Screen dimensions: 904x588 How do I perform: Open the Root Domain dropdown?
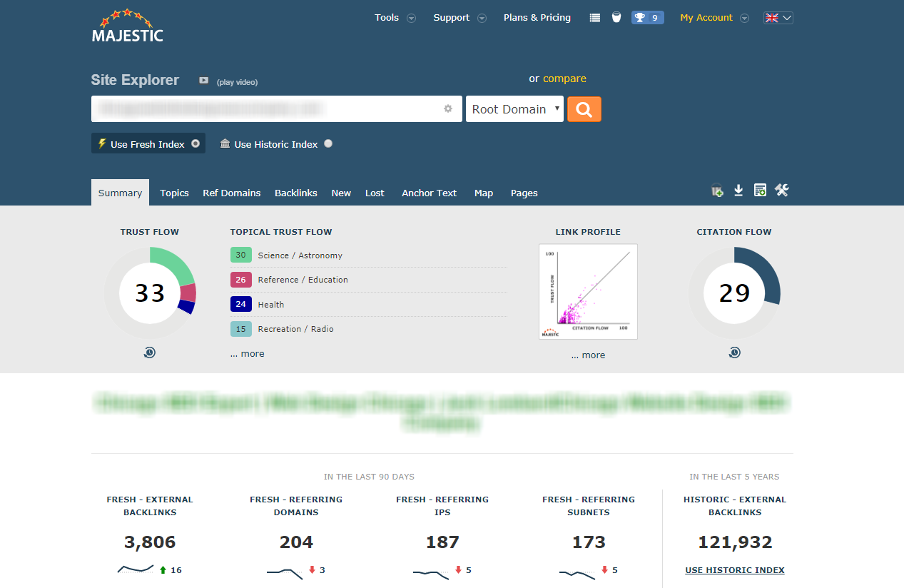point(514,108)
